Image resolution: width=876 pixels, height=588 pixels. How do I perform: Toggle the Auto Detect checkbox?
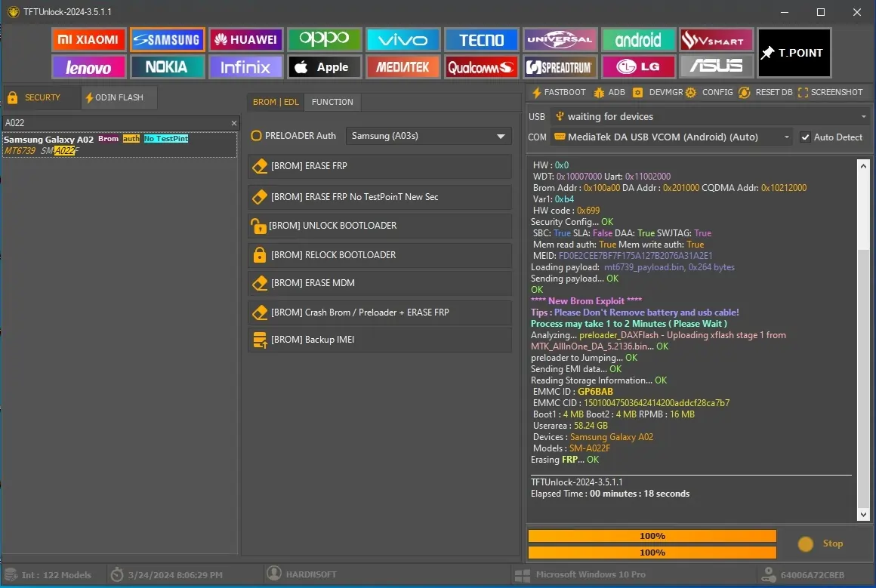tap(806, 137)
